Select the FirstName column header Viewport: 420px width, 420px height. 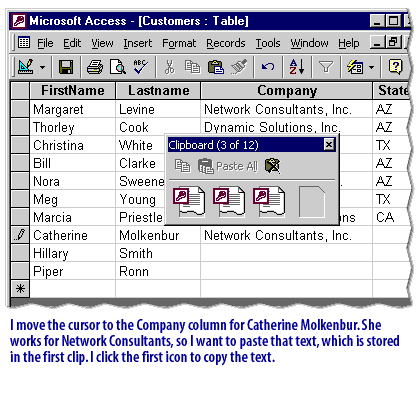(x=73, y=91)
